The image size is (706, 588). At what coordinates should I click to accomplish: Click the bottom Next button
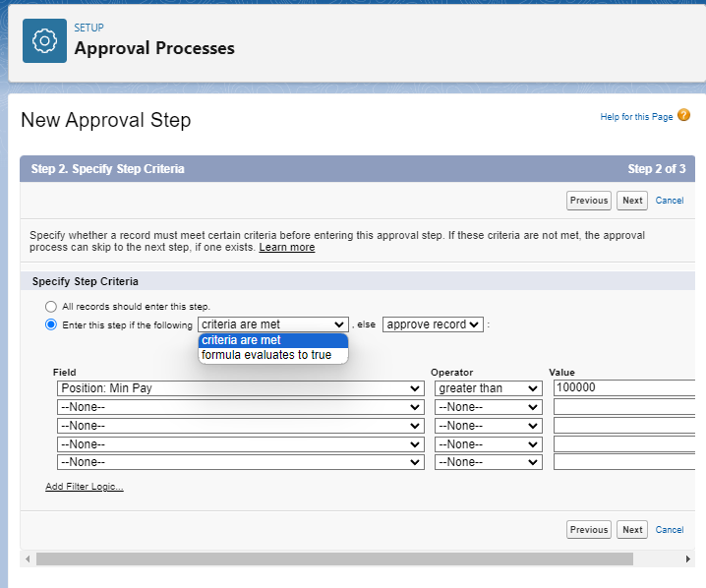pos(632,529)
